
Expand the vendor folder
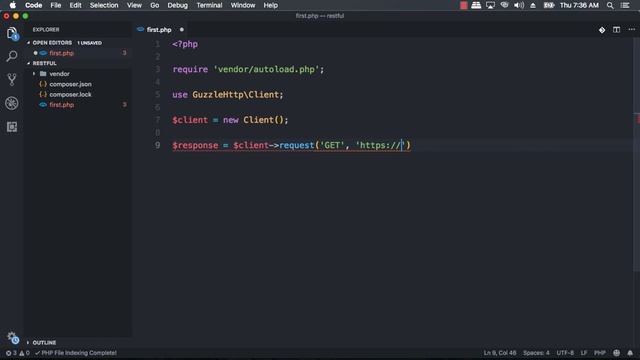pos(34,74)
